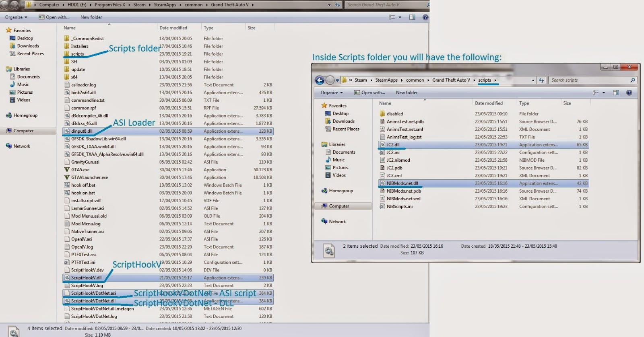Select ScriptHookV.dll file
This screenshot has width=644, height=337.
click(86, 278)
